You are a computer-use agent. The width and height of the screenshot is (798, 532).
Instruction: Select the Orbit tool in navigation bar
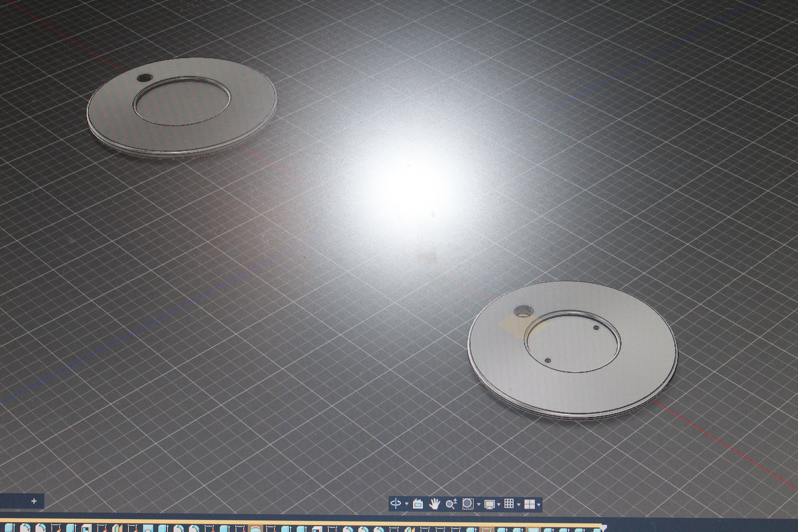(x=396, y=503)
